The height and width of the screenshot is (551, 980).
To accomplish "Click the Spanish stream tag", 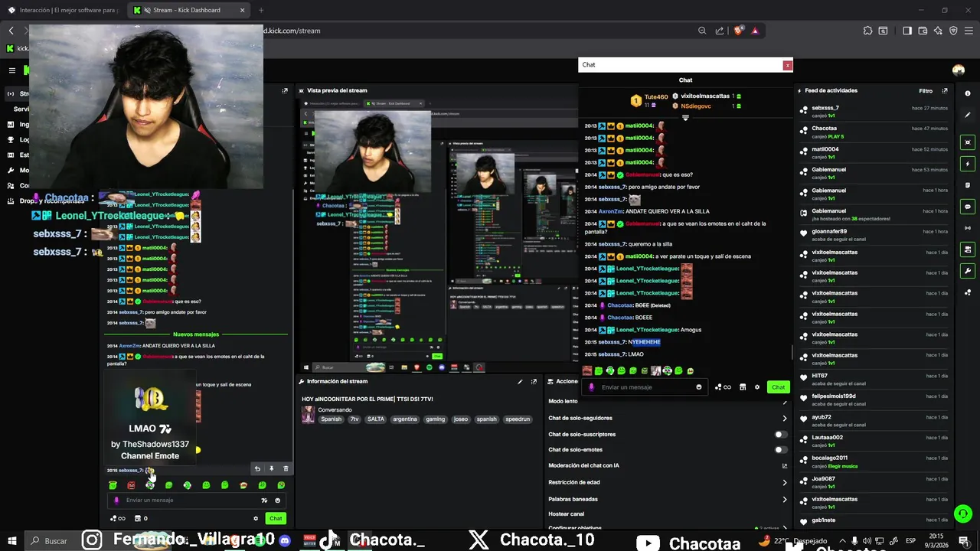I will click(x=332, y=419).
